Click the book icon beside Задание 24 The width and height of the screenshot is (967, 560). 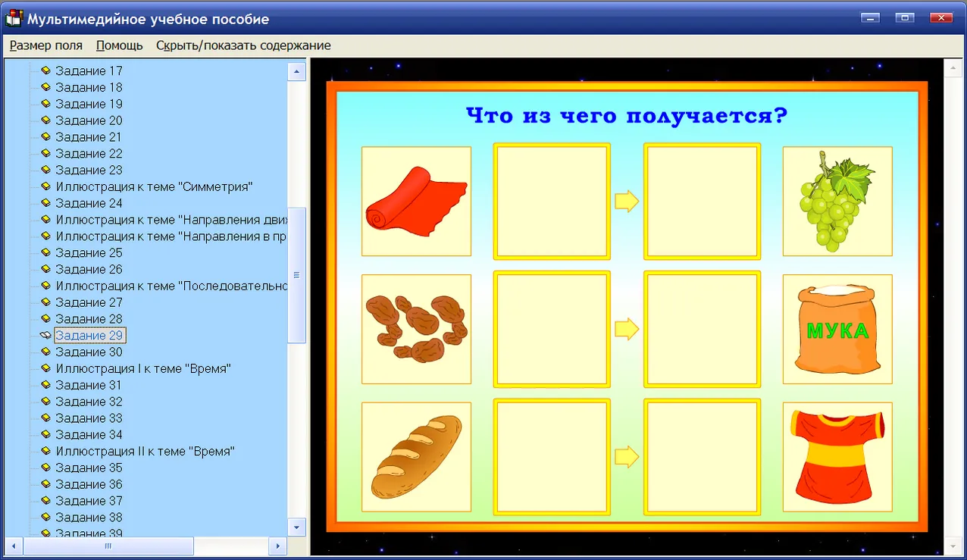(x=45, y=203)
